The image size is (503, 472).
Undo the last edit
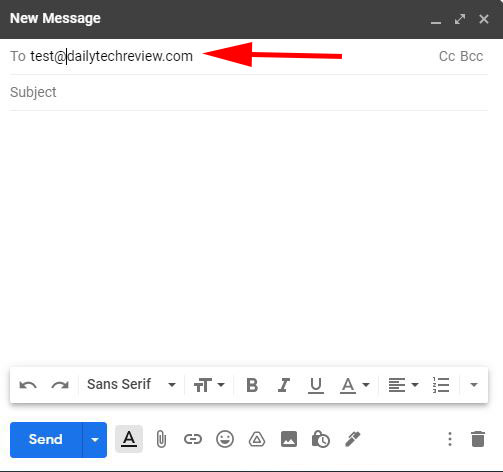coord(28,385)
